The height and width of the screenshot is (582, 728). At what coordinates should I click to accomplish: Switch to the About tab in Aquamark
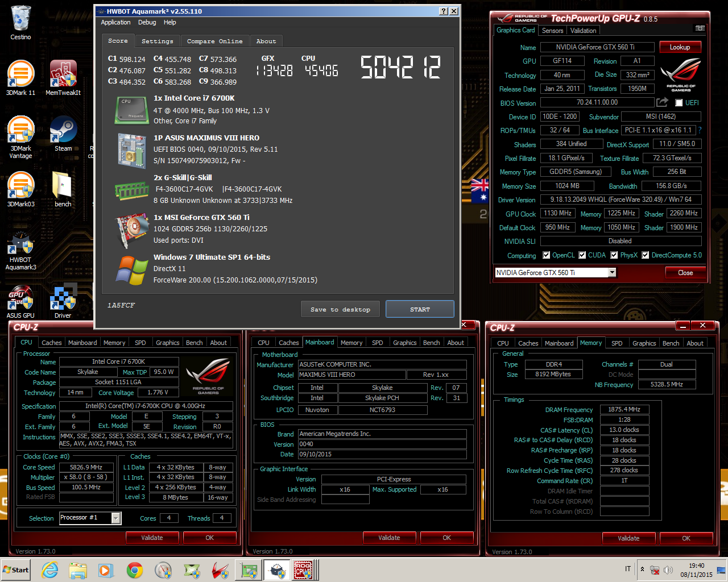pos(266,41)
